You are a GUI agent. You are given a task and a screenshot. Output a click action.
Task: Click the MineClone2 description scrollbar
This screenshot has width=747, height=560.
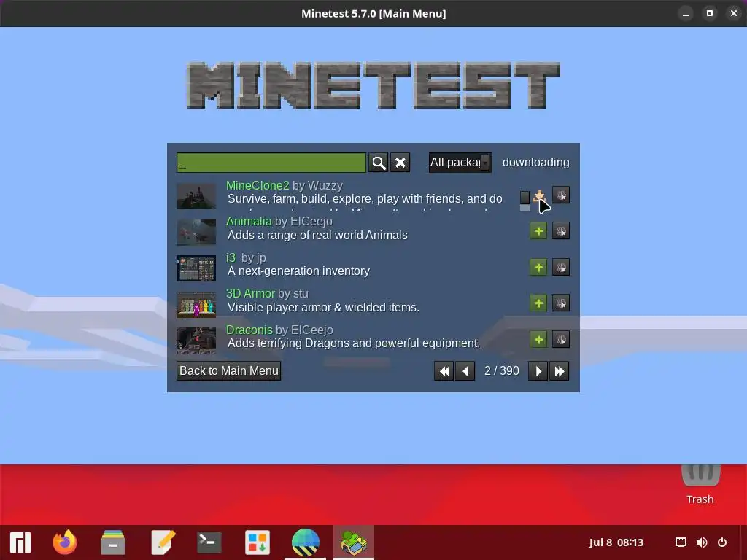[x=525, y=201]
